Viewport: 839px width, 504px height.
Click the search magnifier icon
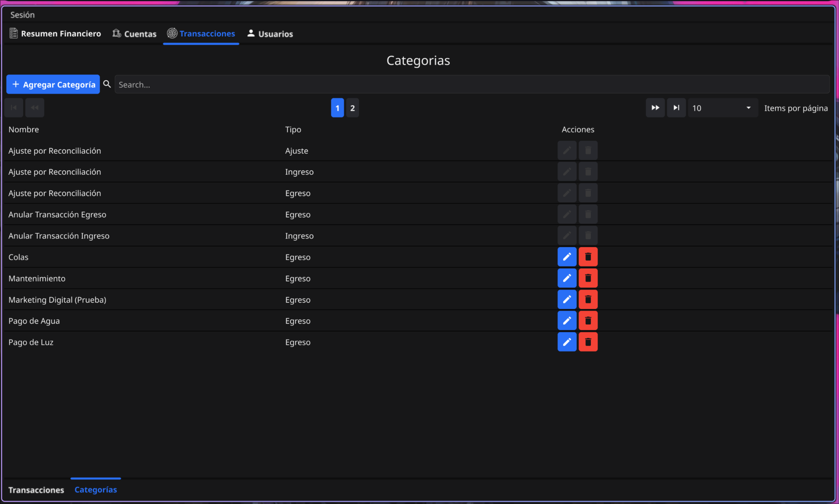point(107,84)
